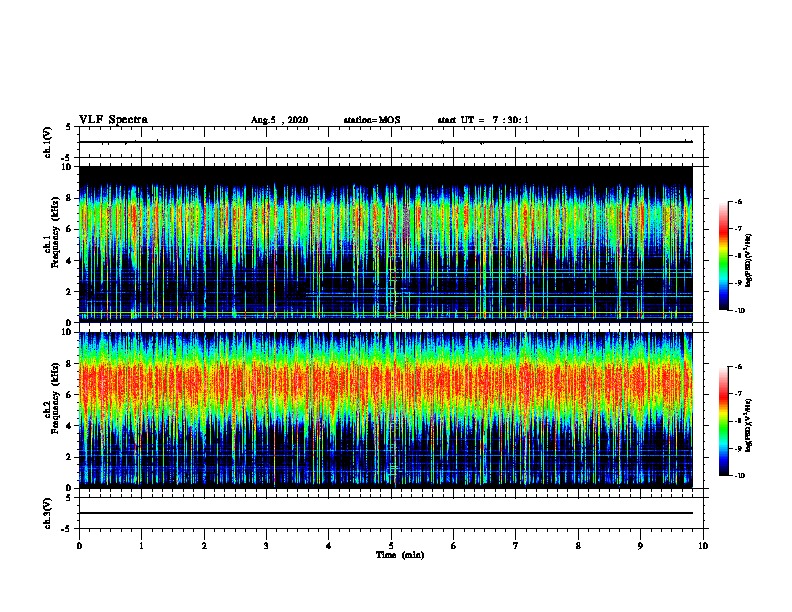Click the "-6" label on ch.1 colorbar
792x612 pixels.
[738, 201]
